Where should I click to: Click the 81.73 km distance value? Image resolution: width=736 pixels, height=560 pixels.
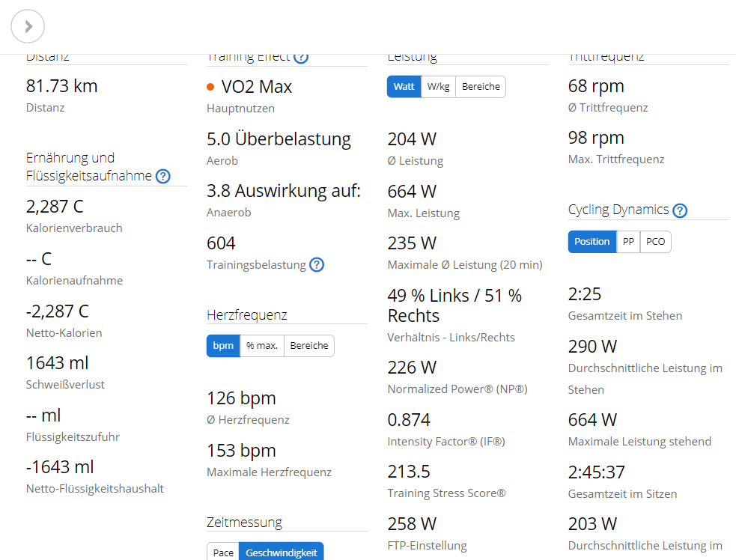[61, 86]
